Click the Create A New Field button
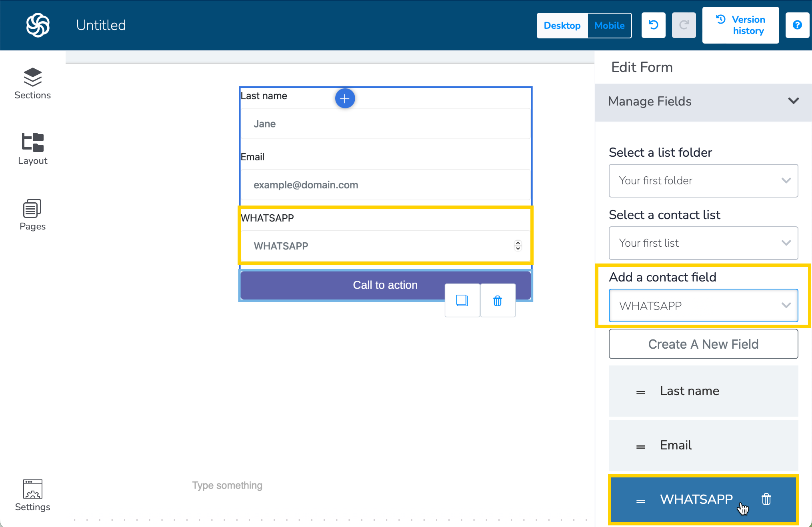This screenshot has height=527, width=812. point(703,344)
